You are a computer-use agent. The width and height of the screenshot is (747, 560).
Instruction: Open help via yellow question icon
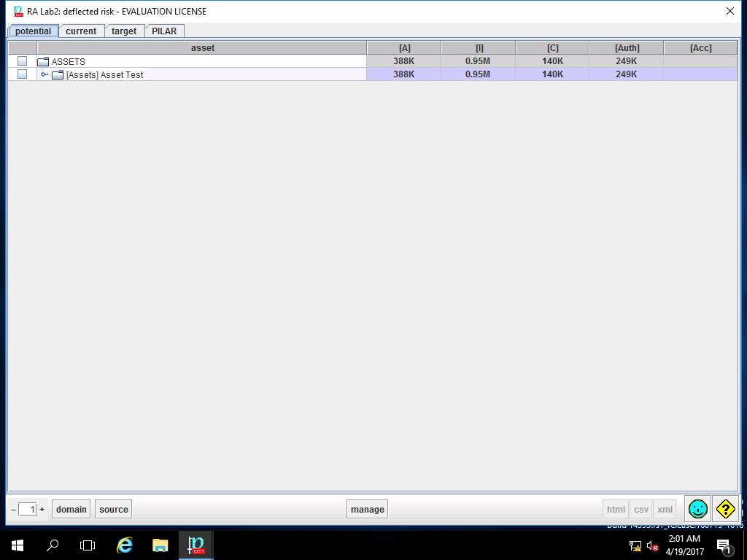pos(725,509)
